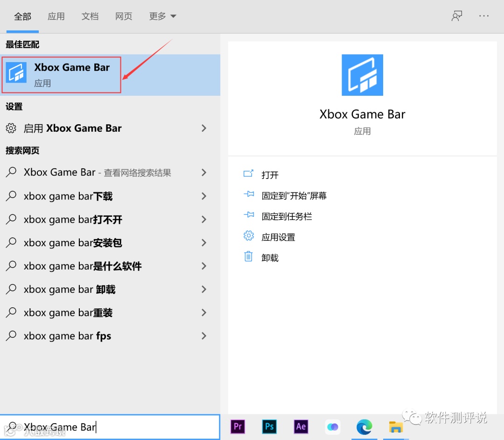The height and width of the screenshot is (440, 504).
Task: Launch Premiere Pro from taskbar
Action: pos(238,427)
